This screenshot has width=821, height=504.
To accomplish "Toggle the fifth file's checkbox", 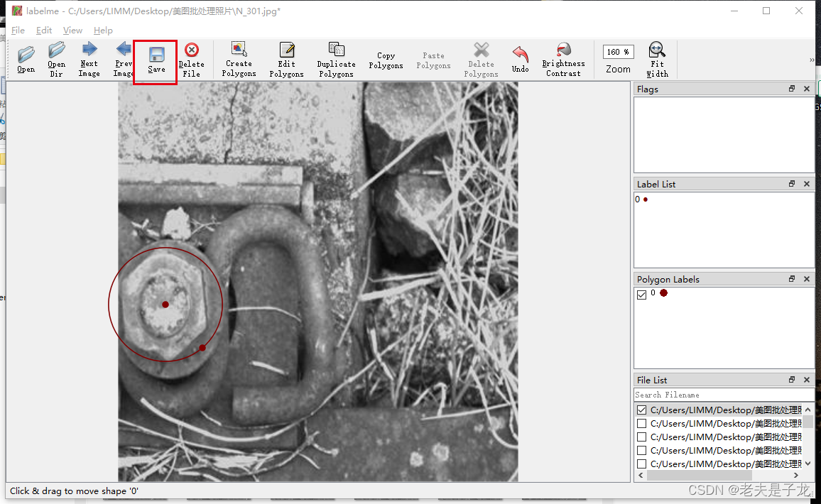I will 641,464.
